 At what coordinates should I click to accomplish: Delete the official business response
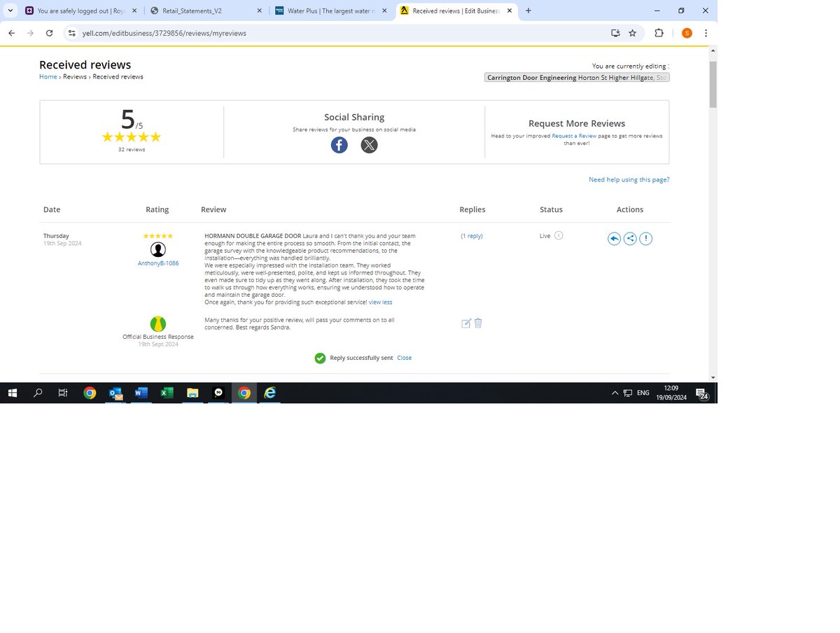click(478, 323)
